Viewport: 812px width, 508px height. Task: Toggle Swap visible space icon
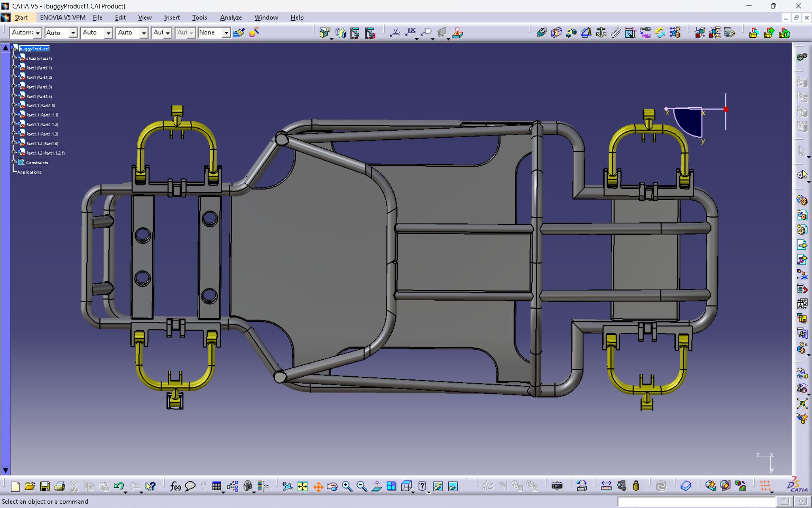[x=453, y=486]
